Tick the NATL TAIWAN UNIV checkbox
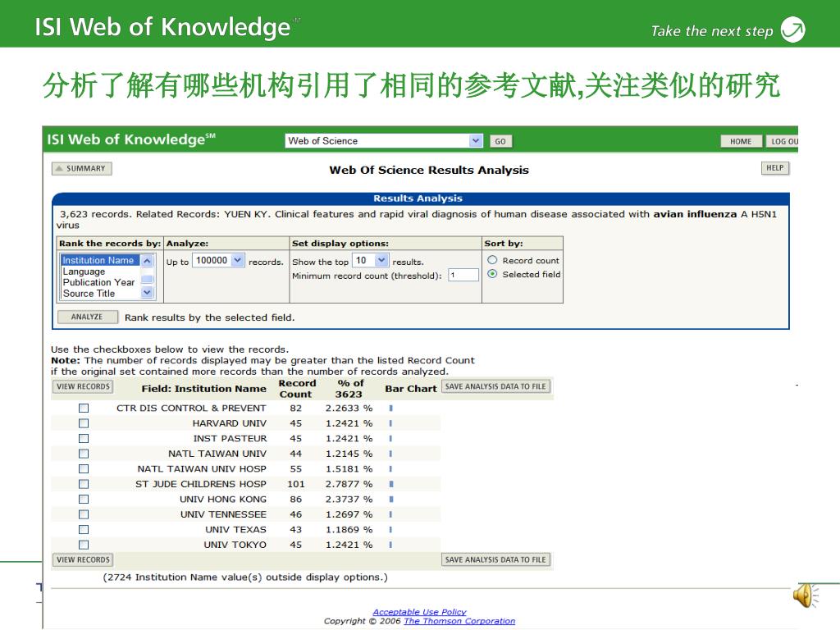This screenshot has height=630, width=840. coord(84,454)
